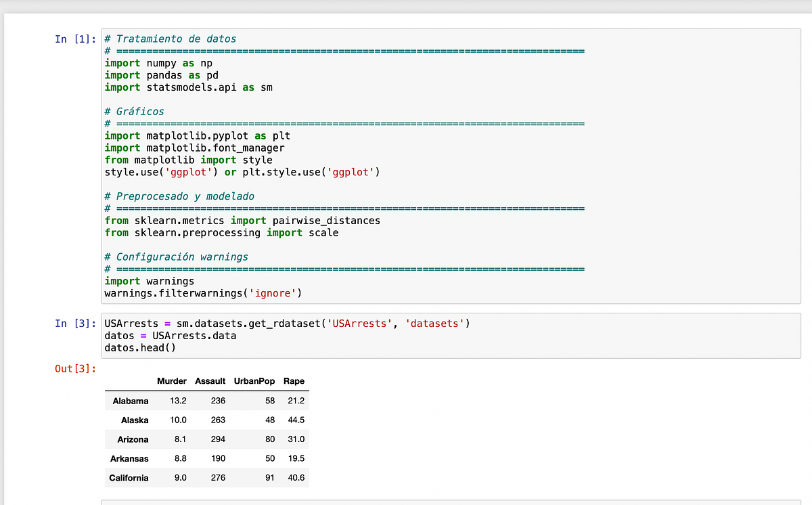
Task: Click the In [1] cell prompt
Action: pyautogui.click(x=76, y=39)
